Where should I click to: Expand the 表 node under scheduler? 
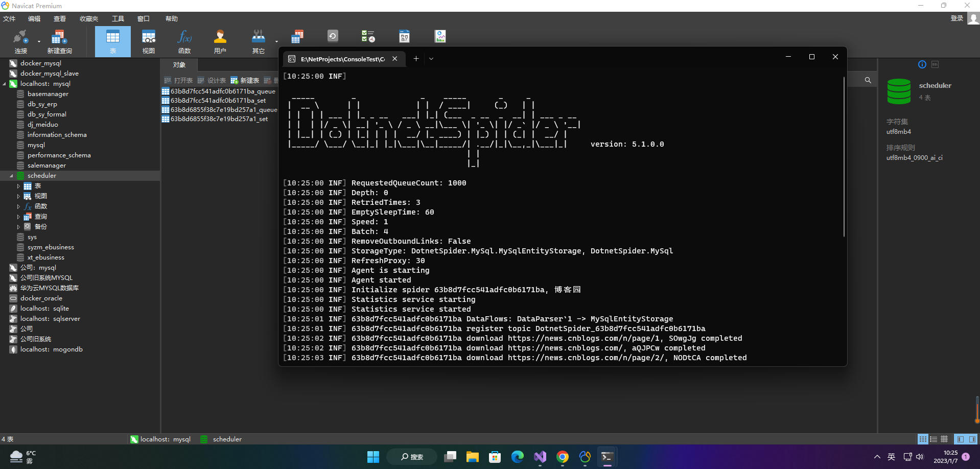[x=18, y=186]
